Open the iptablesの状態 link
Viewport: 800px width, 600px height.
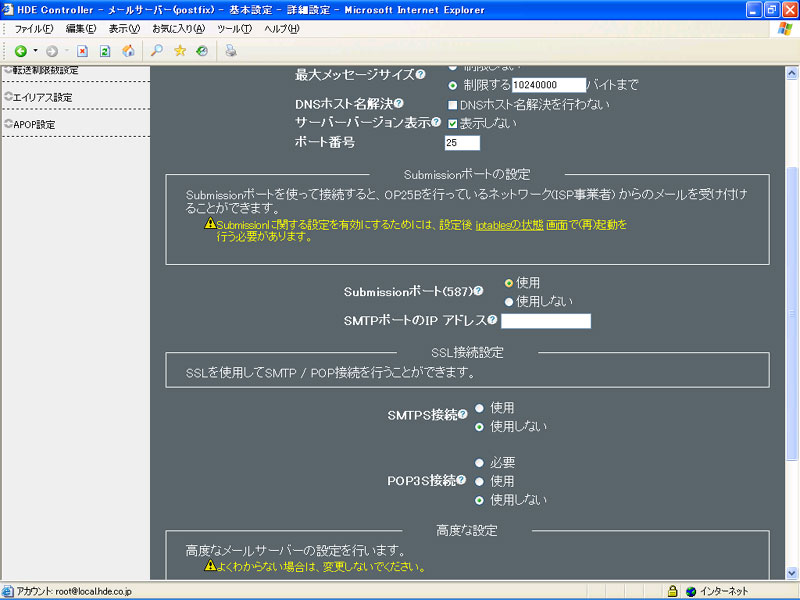point(509,225)
